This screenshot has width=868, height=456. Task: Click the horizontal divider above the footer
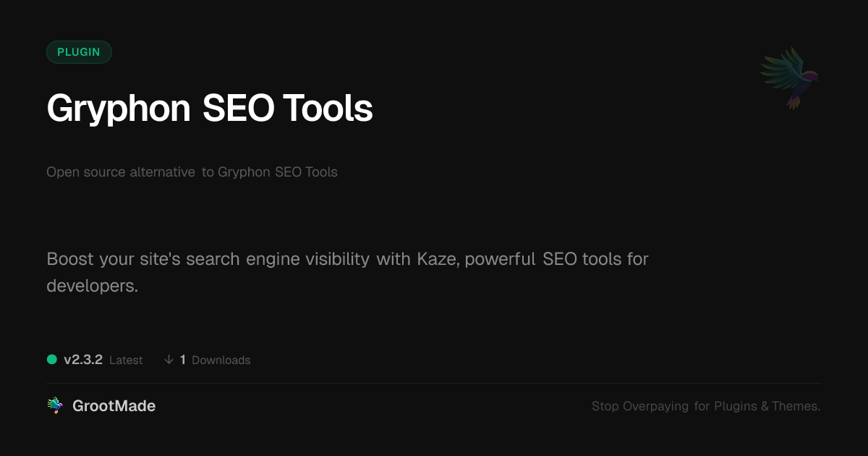coord(434,383)
